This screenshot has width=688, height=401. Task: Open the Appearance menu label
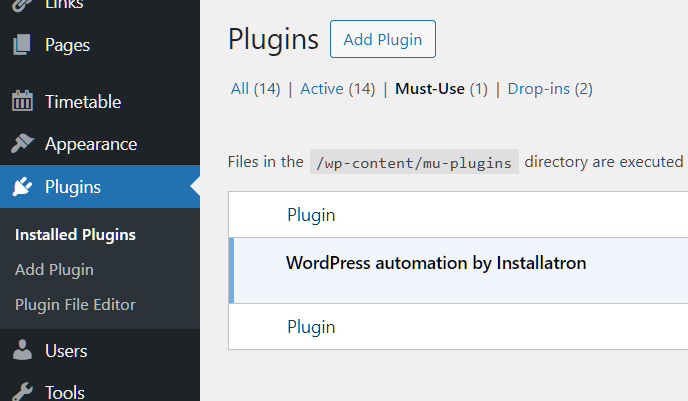click(x=91, y=144)
